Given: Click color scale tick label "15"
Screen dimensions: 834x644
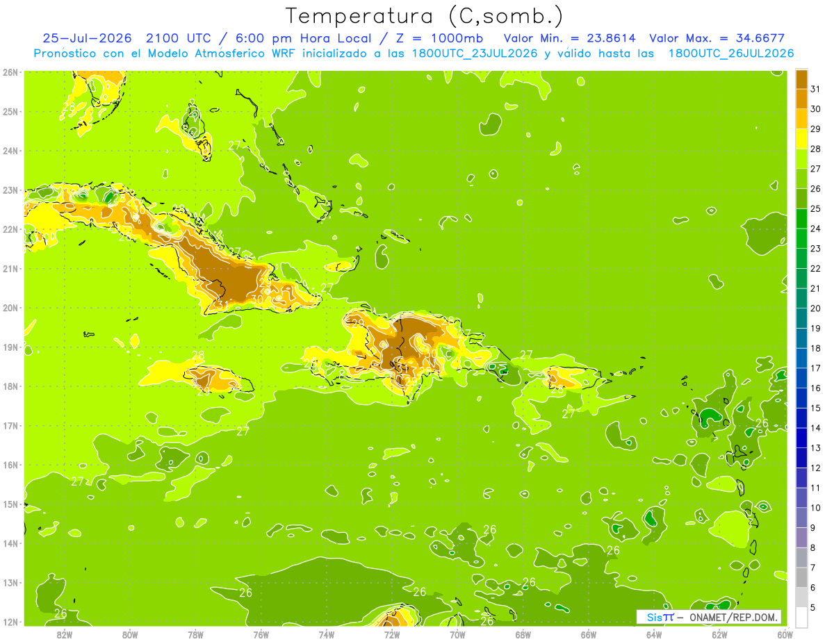Looking at the screenshot, I should pos(815,408).
